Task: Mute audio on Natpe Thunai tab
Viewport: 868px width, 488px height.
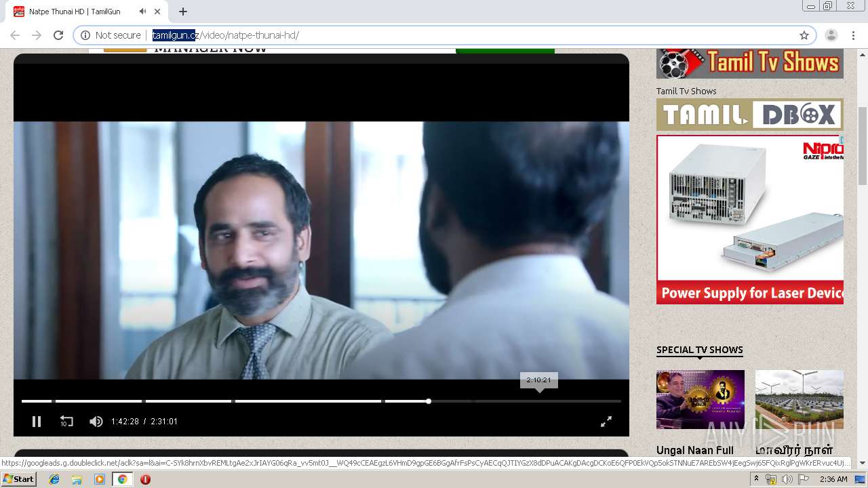Action: coord(142,12)
